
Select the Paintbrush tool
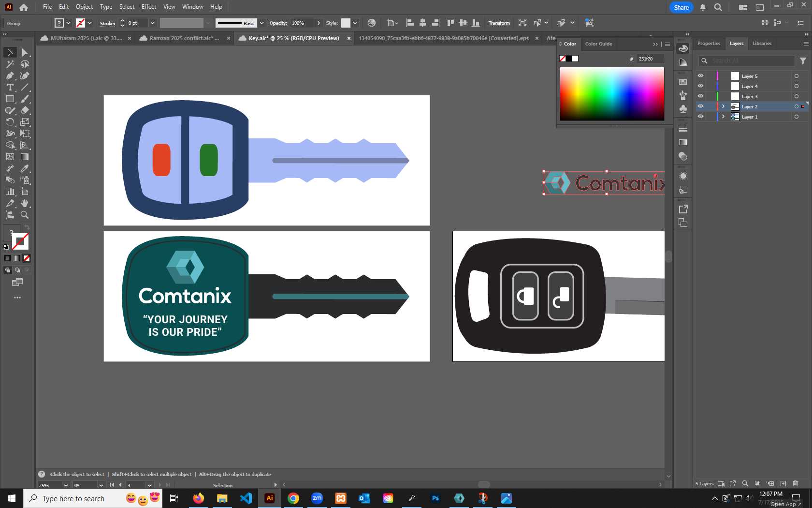(x=25, y=99)
